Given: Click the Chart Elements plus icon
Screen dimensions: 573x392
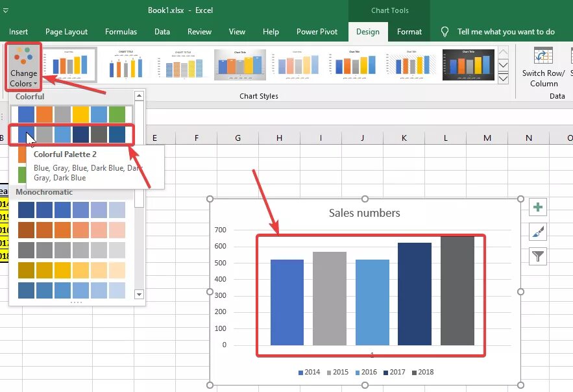Looking at the screenshot, I should pos(537,206).
